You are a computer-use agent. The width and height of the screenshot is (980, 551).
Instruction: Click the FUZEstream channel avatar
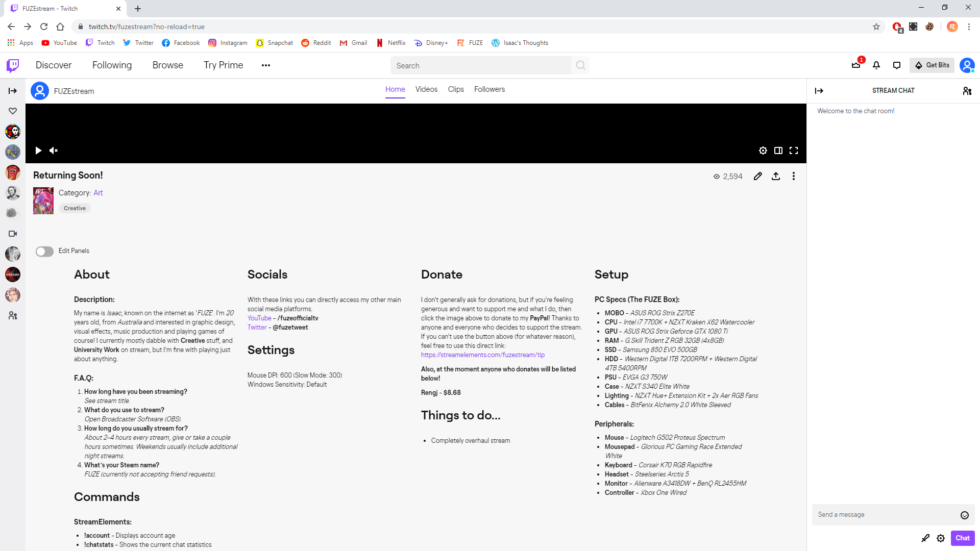tap(40, 91)
